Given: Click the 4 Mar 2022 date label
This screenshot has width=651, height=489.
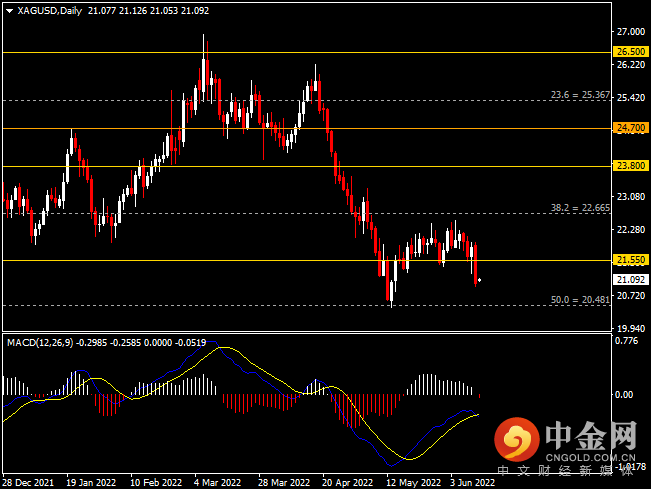Looking at the screenshot, I should (218, 482).
